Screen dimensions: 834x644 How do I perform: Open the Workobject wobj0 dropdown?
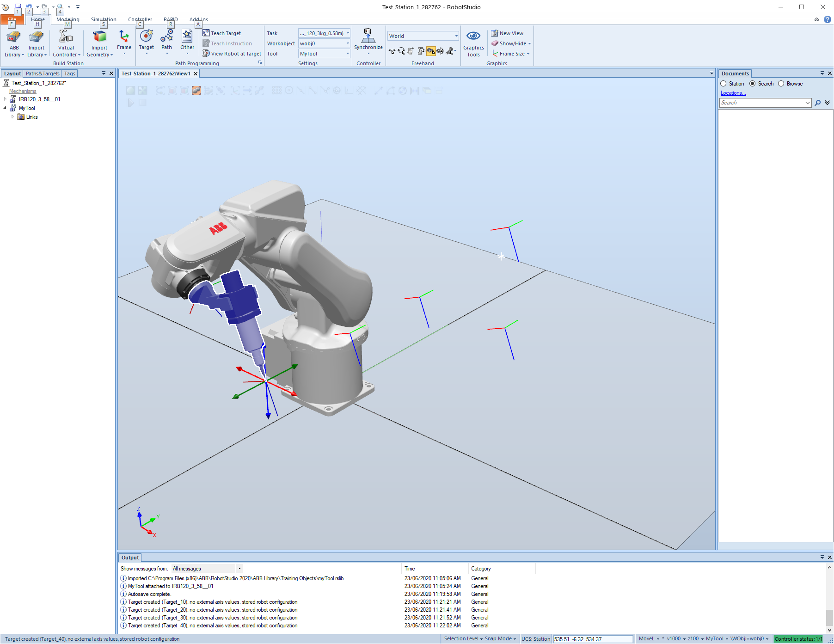click(x=348, y=43)
